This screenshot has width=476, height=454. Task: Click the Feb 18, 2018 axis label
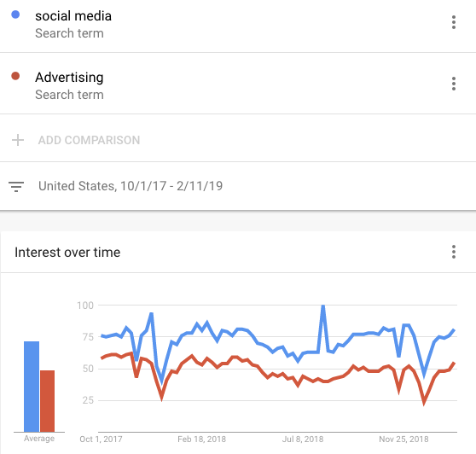pyautogui.click(x=202, y=439)
